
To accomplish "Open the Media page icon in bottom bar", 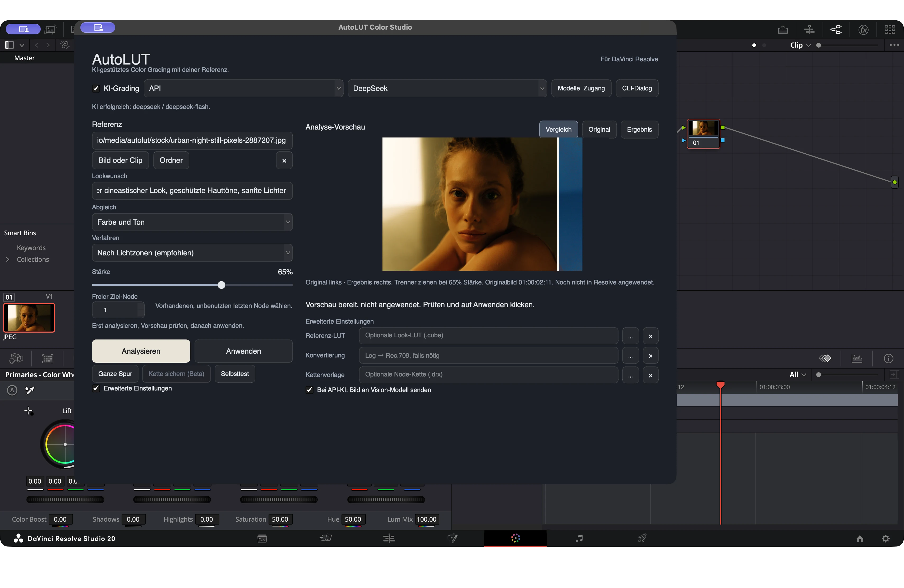I will [x=262, y=538].
